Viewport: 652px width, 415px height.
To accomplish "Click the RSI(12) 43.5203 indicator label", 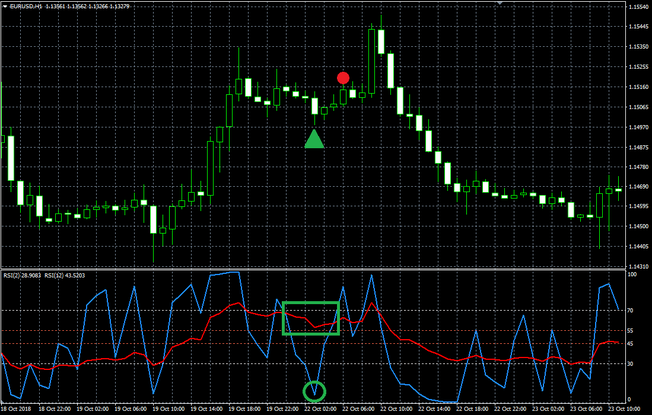I will [x=64, y=275].
